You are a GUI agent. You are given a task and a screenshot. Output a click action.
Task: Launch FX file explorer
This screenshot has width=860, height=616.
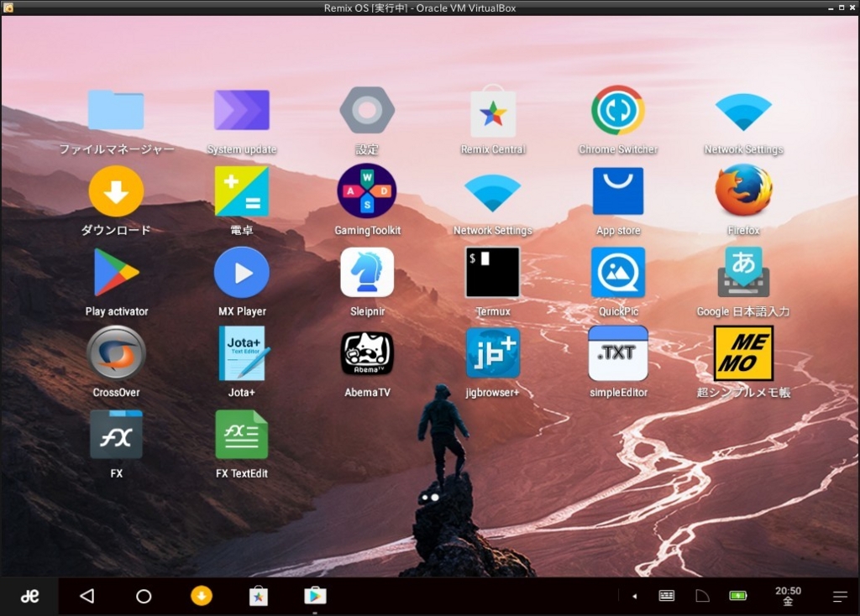(116, 435)
